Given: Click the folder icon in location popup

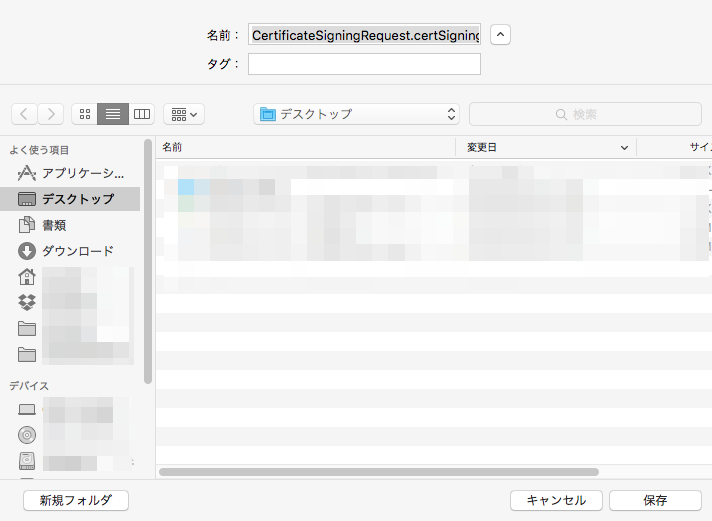Looking at the screenshot, I should pos(267,114).
